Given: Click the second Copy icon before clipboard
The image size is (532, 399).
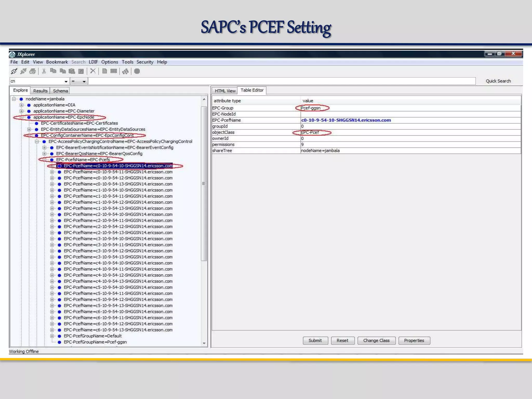Looking at the screenshot, I should (x=63, y=71).
